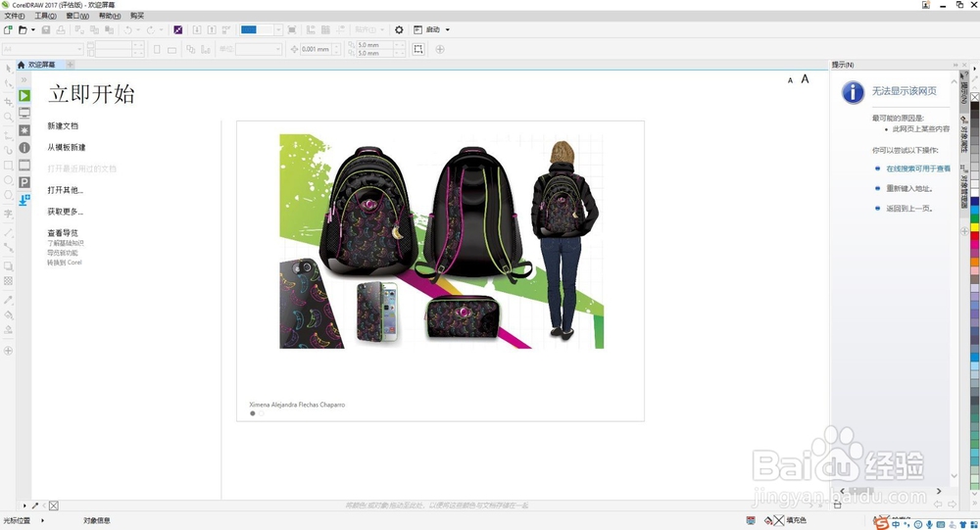
Task: Switch to the 欢迎屏幕 tab
Action: (x=41, y=65)
